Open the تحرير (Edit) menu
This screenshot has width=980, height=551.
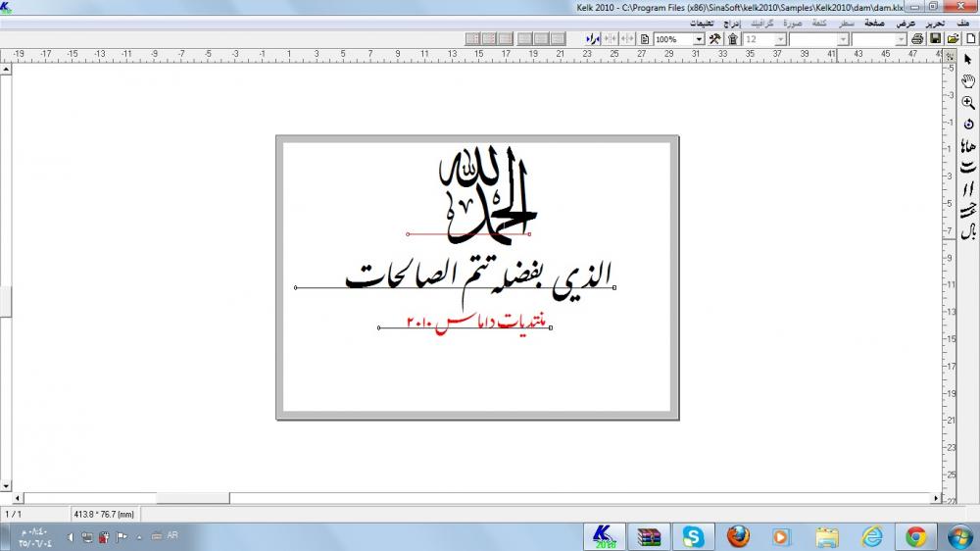(936, 22)
